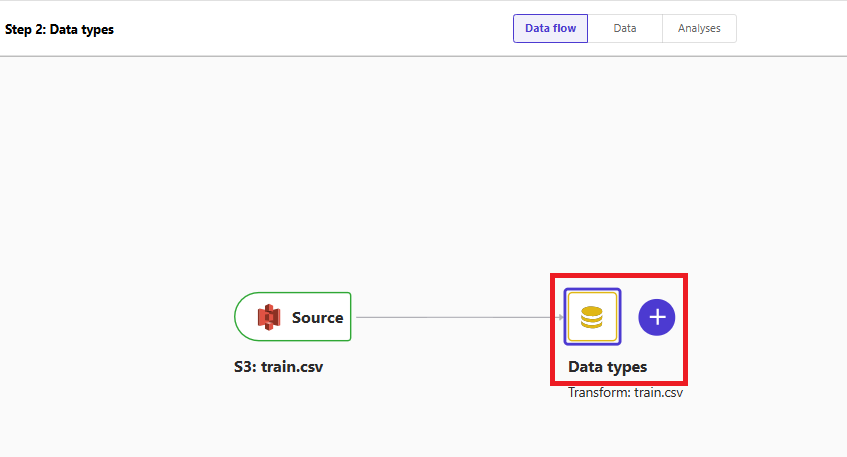Viewport: 847px width, 457px height.
Task: Click the 'Data types' node label
Action: pos(607,367)
